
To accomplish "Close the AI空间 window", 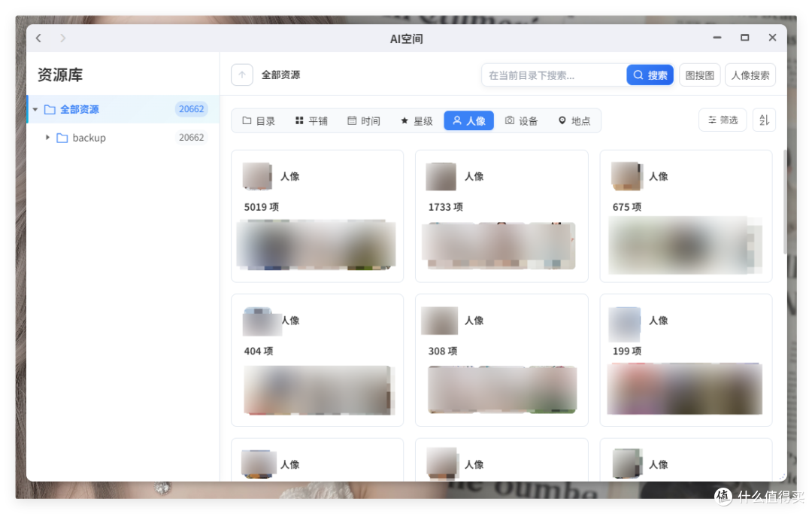I will 772,38.
